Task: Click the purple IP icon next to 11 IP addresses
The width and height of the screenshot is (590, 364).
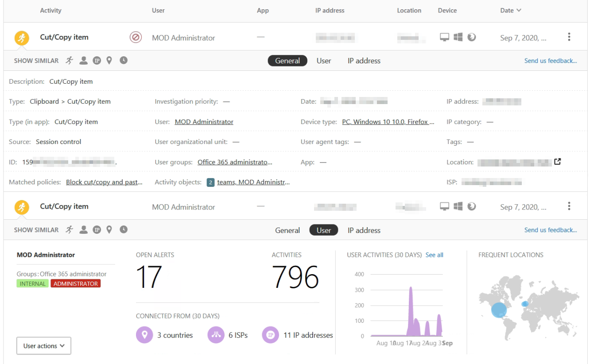Action: click(x=270, y=335)
